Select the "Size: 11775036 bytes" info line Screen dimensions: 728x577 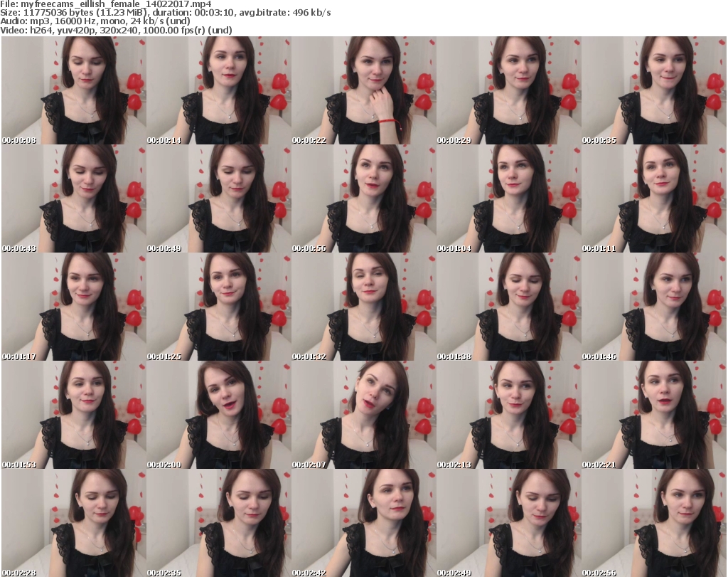(x=165, y=13)
